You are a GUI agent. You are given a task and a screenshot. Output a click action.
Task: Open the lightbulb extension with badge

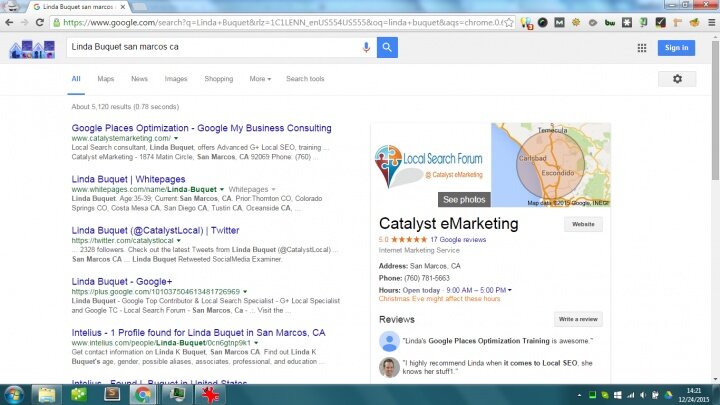pos(526,22)
